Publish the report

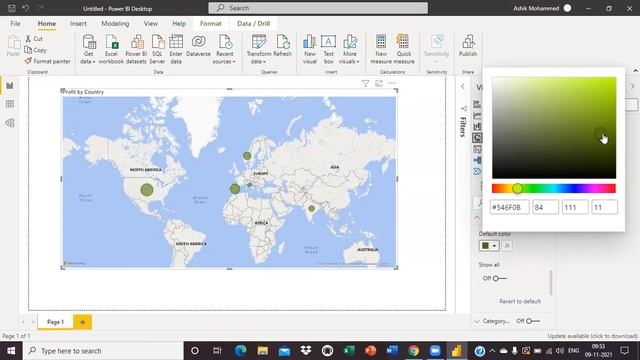pos(468,46)
